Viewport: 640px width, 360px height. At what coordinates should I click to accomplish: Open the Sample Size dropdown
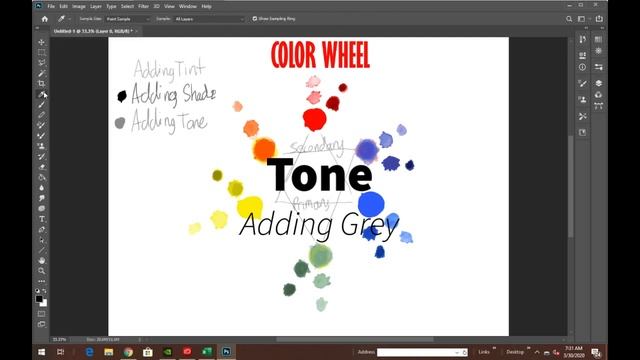click(128, 19)
